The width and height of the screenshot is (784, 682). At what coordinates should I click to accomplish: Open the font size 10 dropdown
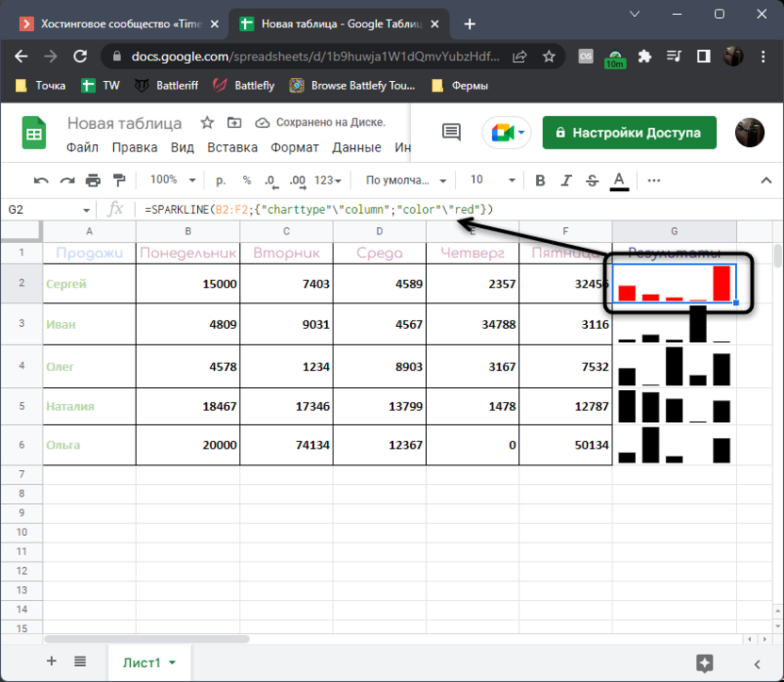(492, 180)
